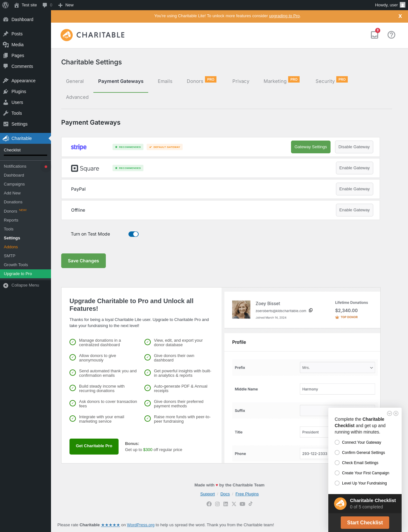Image resolution: width=408 pixels, height=532 pixels.
Task: Switch to the Emails tab
Action: pyautogui.click(x=165, y=81)
